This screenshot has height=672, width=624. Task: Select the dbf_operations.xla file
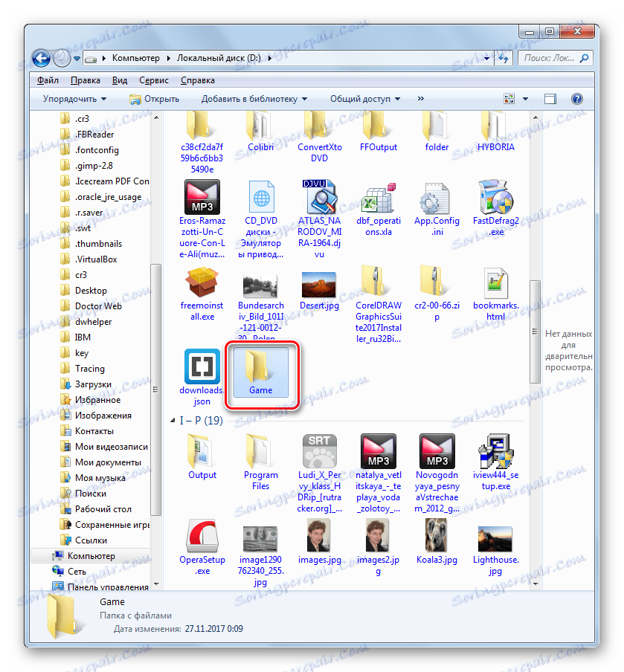(379, 208)
